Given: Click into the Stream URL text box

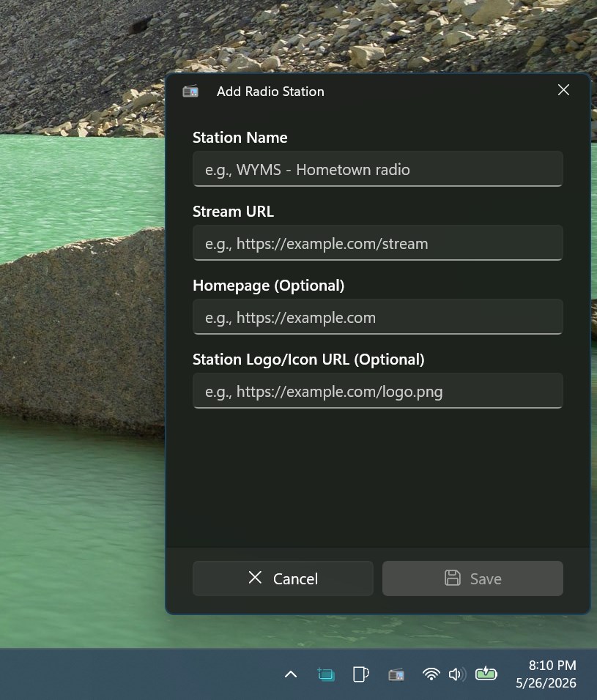Looking at the screenshot, I should [378, 243].
